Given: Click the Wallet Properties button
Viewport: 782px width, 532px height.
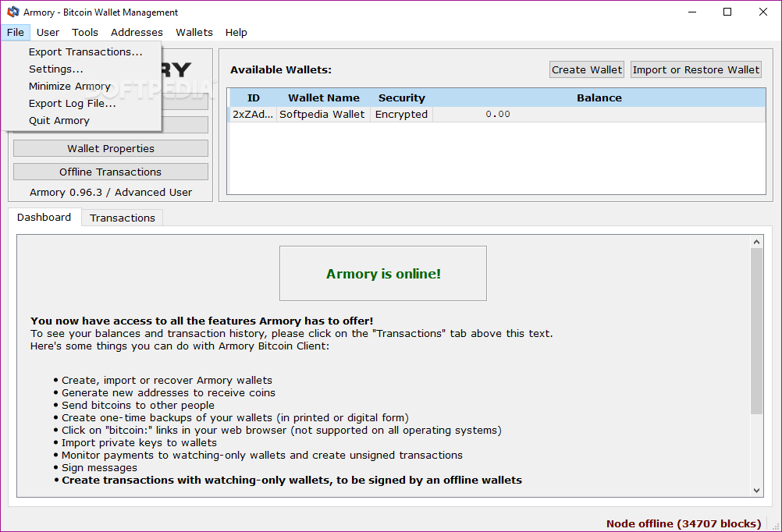Looking at the screenshot, I should (111, 148).
